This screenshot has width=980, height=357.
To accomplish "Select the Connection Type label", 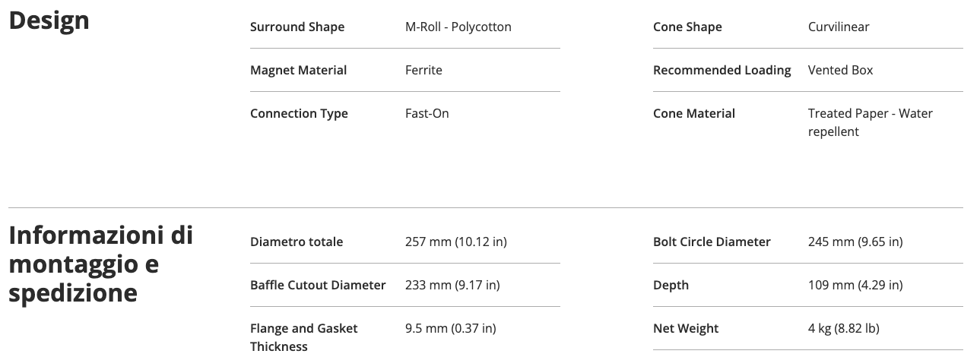I will 299,114.
